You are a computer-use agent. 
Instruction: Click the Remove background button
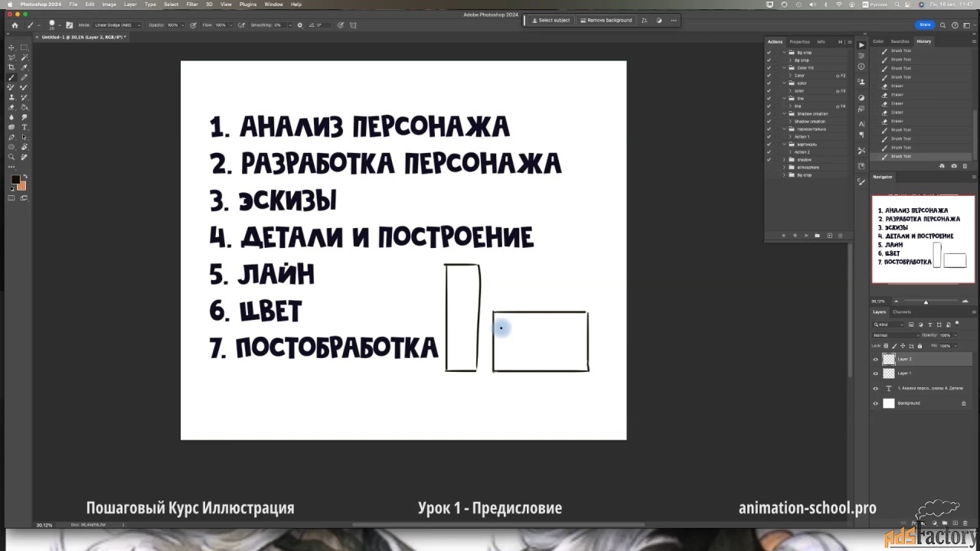click(606, 20)
